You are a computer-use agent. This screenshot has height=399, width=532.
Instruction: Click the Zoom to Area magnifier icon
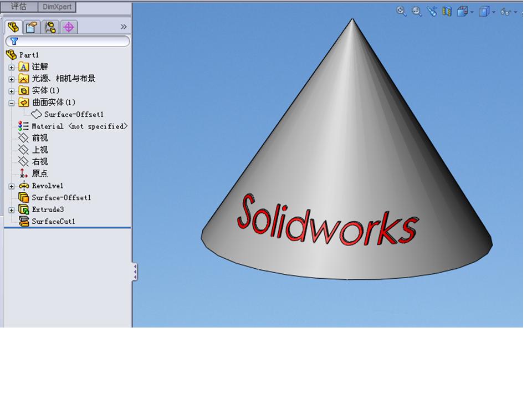(417, 11)
